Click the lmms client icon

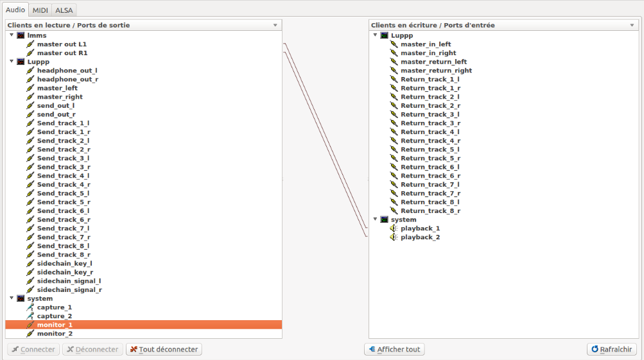pyautogui.click(x=21, y=35)
